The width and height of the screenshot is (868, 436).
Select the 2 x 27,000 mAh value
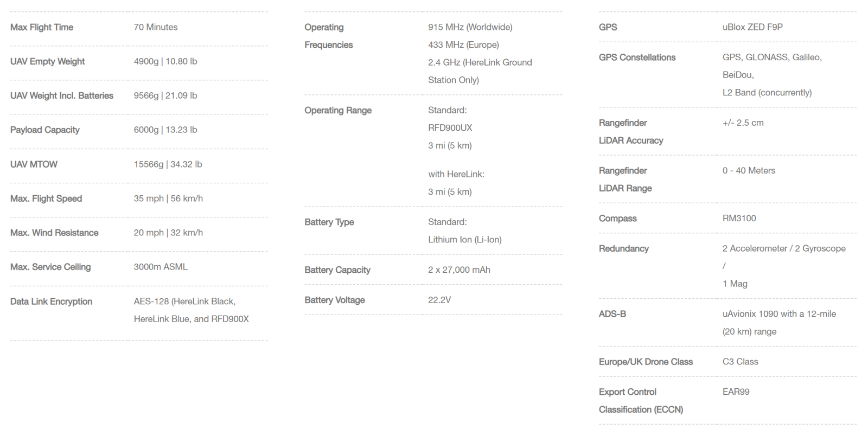[459, 270]
